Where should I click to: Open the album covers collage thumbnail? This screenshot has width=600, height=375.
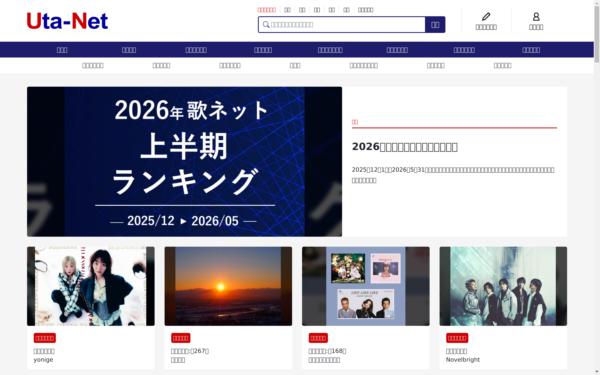coord(365,286)
